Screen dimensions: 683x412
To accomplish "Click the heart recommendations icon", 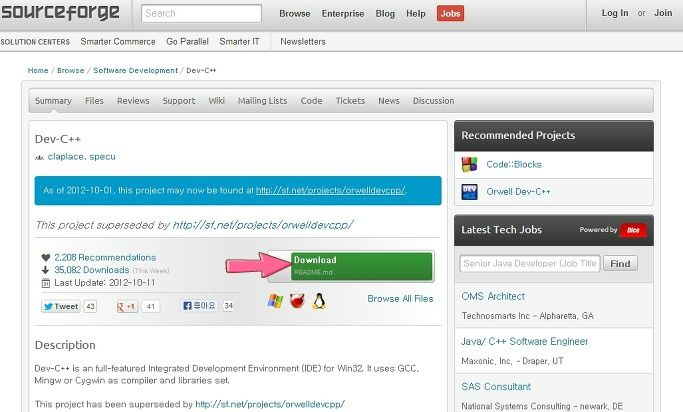I will tap(45, 257).
